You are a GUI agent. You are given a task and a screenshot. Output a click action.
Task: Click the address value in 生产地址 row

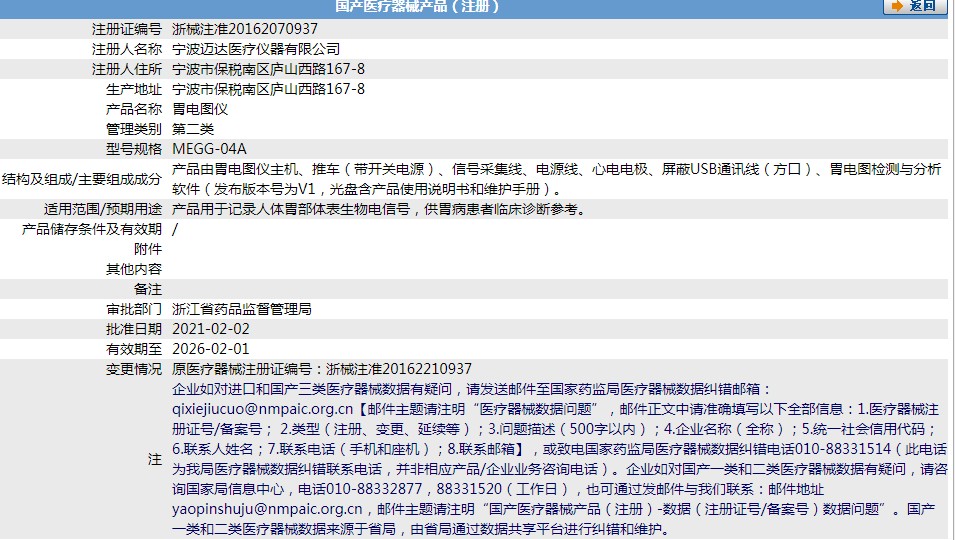[269, 89]
